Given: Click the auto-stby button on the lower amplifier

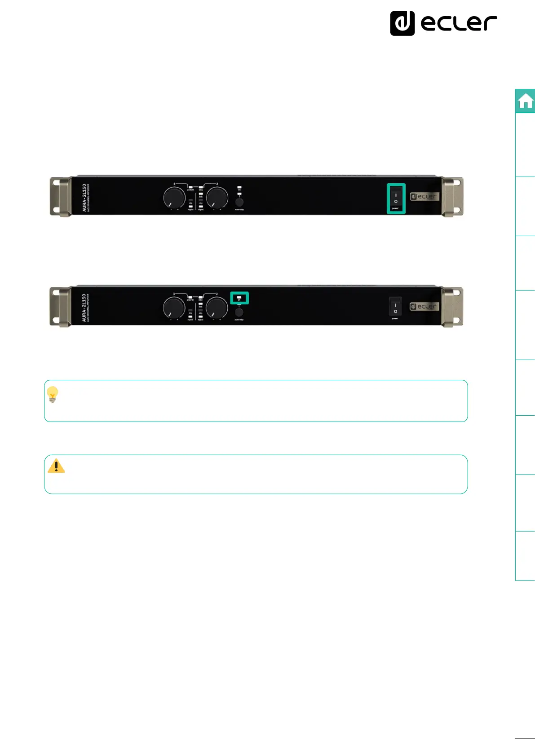Looking at the screenshot, I should click(x=239, y=312).
